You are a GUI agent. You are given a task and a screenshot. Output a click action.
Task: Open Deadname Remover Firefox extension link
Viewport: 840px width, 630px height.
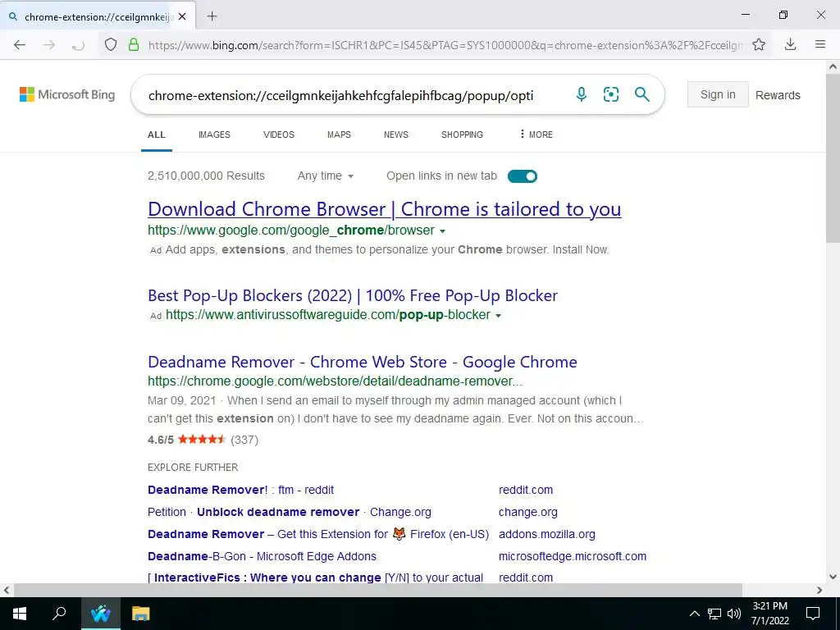[318, 534]
